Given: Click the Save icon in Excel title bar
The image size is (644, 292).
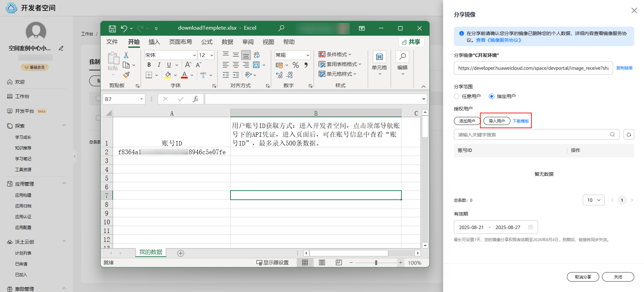Looking at the screenshot, I should click(112, 28).
